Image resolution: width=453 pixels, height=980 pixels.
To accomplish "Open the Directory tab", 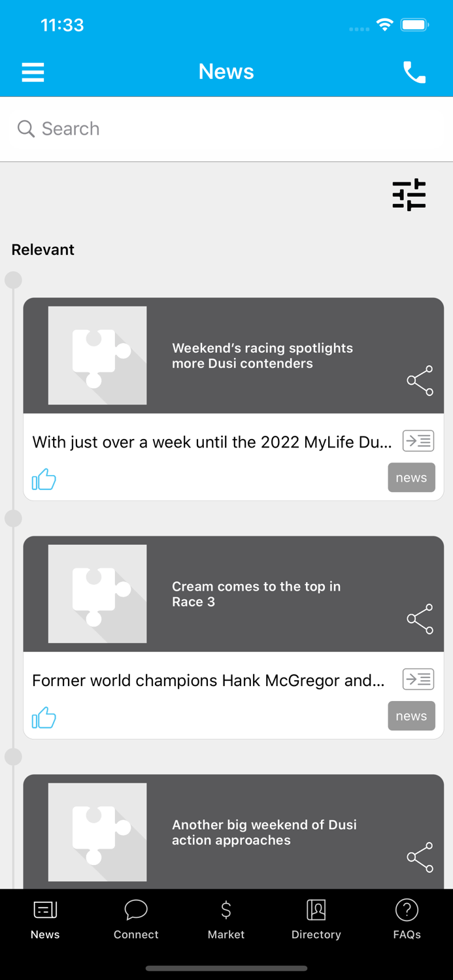I will pyautogui.click(x=316, y=919).
